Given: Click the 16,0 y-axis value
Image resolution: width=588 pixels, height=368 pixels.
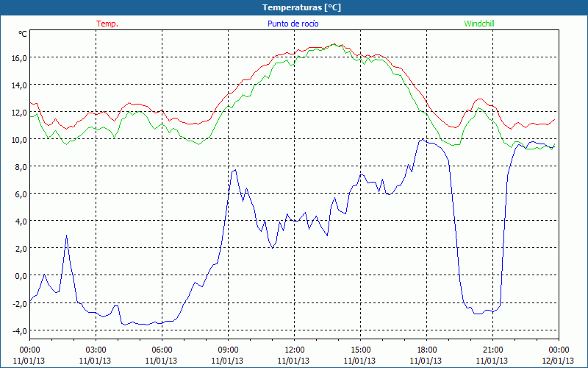Looking at the screenshot, I should click(x=19, y=58).
